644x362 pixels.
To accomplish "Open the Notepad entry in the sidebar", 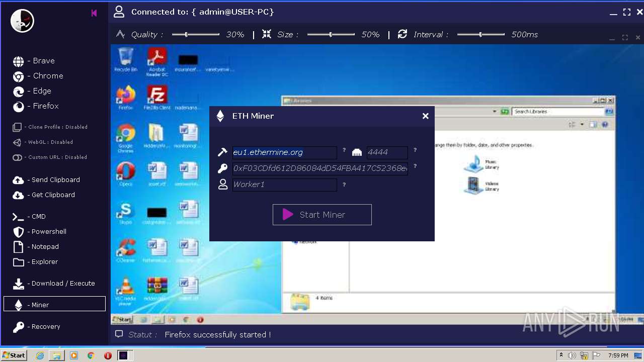I will (x=36, y=247).
